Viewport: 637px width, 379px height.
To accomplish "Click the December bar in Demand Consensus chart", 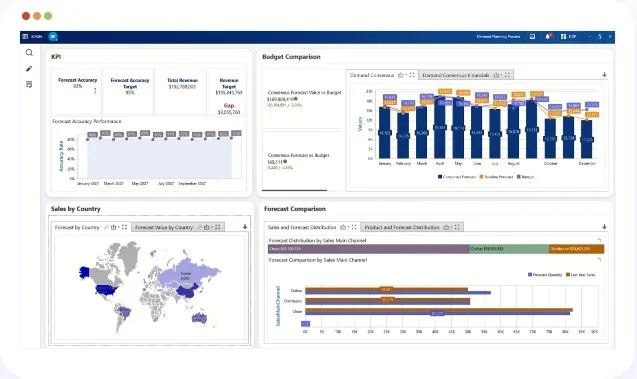I will (587, 139).
